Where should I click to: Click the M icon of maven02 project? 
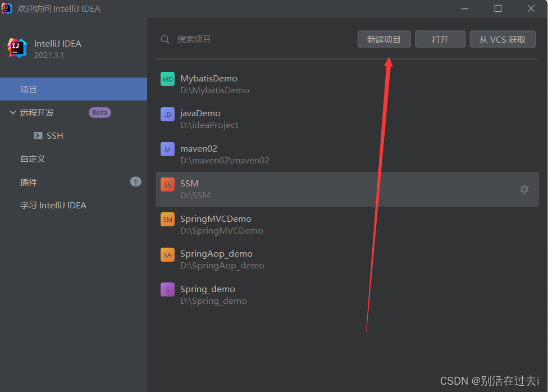point(167,149)
